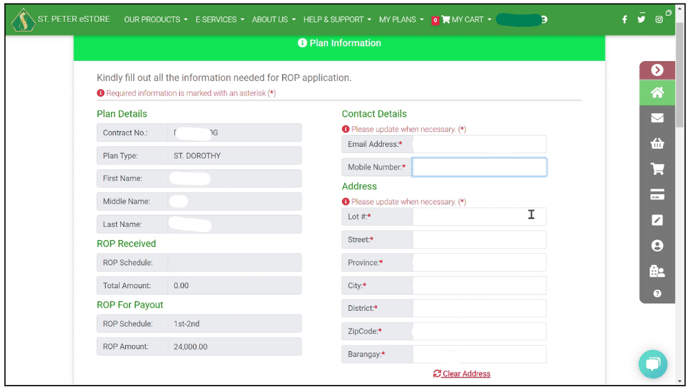Image resolution: width=688 pixels, height=389 pixels.
Task: Focus the Street field
Action: click(x=479, y=239)
